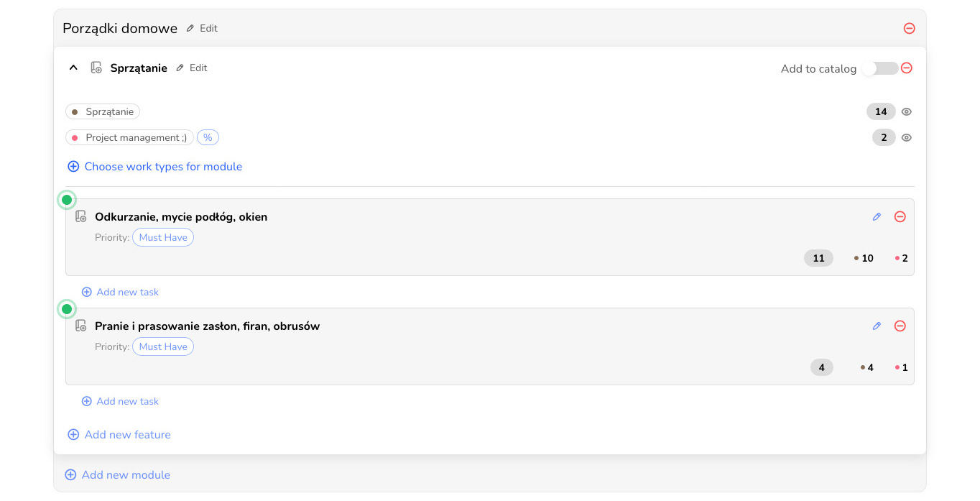Click the catalog icon beside Sprzątanie module

click(x=96, y=68)
